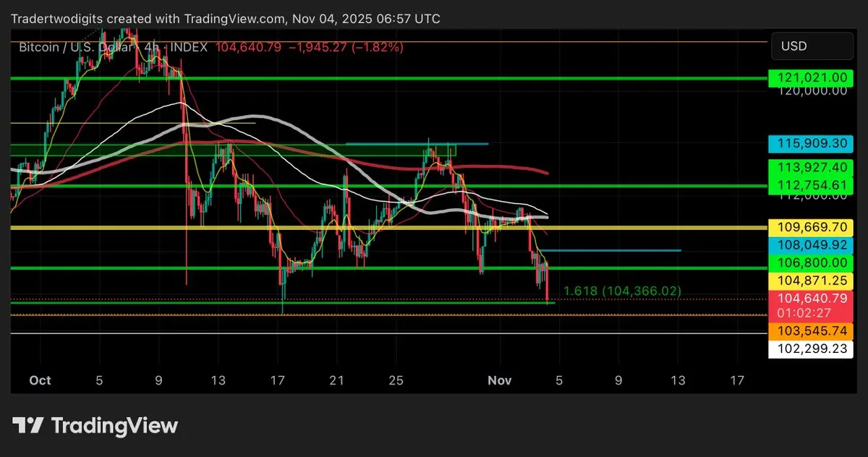Click the TradingView logo
Screen dimensions: 868x457
pyautogui.click(x=95, y=426)
